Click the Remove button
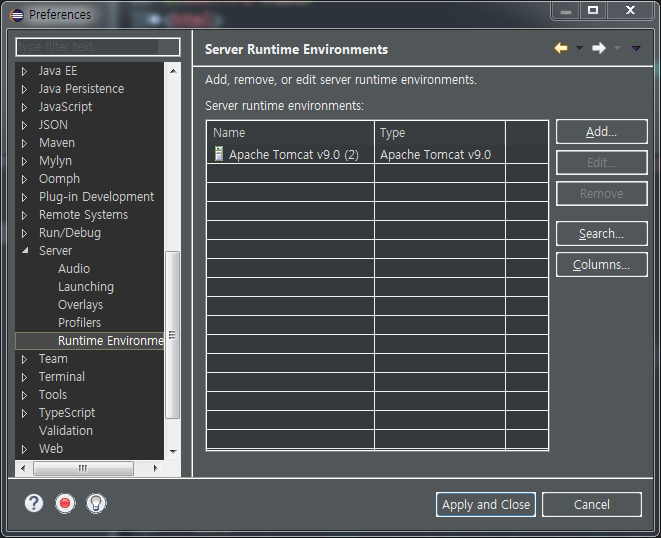Screen dimensions: 661x538 point(602,194)
